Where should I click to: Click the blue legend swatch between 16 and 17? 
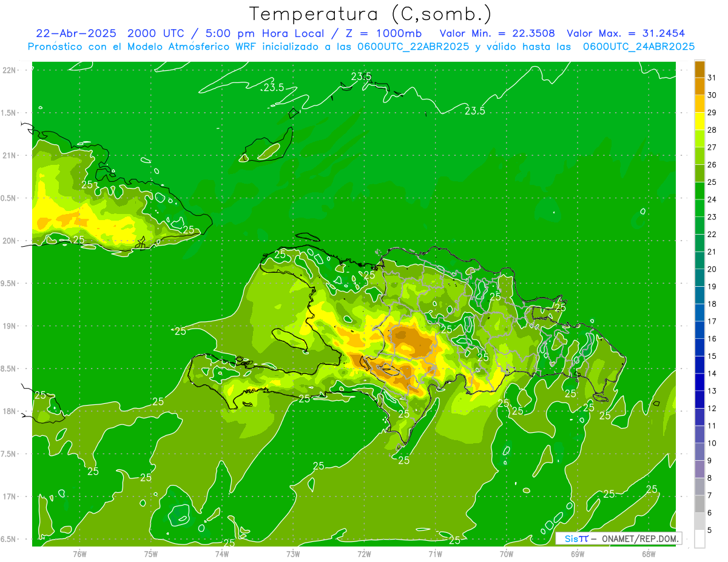[699, 330]
